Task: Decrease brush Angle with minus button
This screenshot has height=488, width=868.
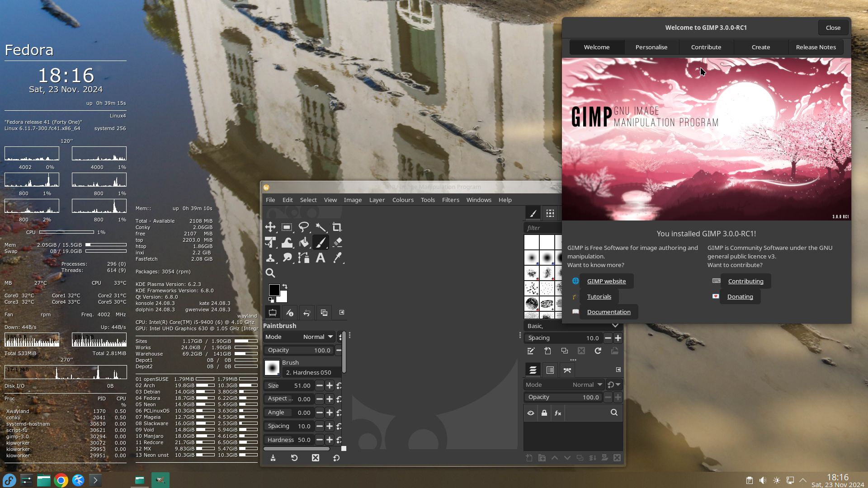Action: (320, 413)
